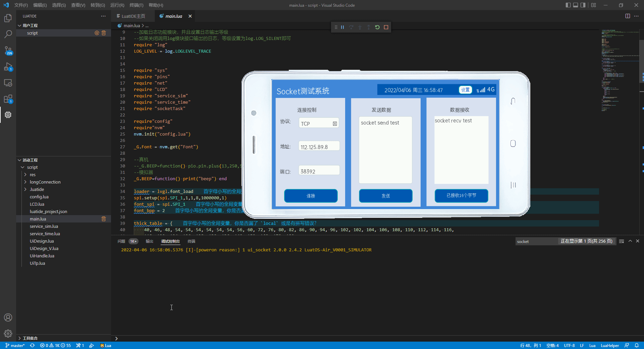Open the TCP protocol dropdown

pos(319,123)
